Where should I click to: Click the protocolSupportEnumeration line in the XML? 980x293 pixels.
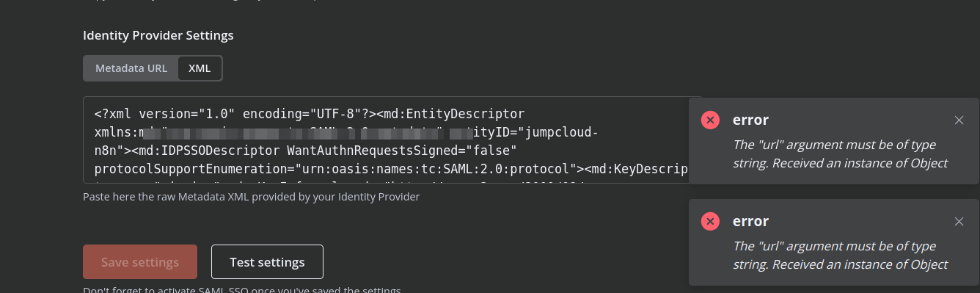click(x=390, y=170)
